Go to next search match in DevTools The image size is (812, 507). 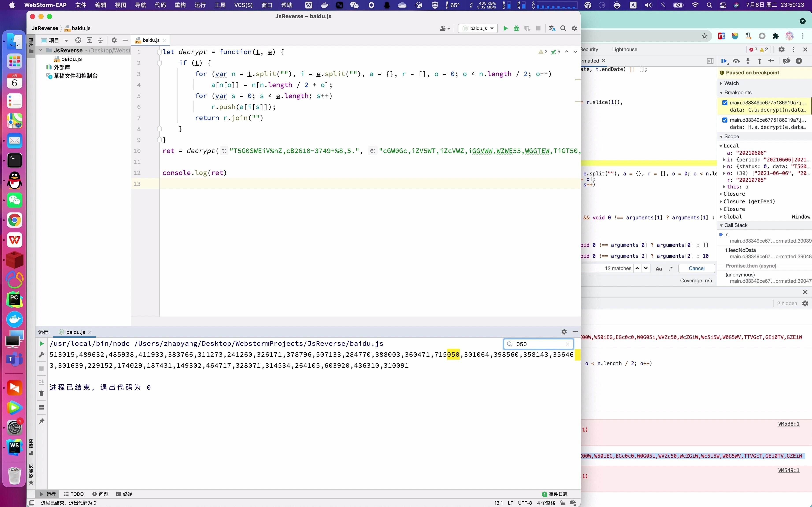coord(646,268)
